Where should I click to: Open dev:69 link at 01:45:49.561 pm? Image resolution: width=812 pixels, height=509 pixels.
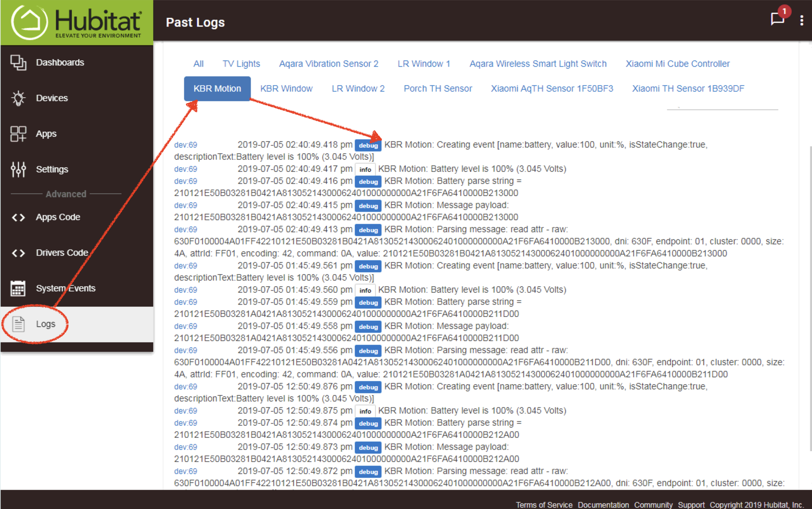coord(186,266)
